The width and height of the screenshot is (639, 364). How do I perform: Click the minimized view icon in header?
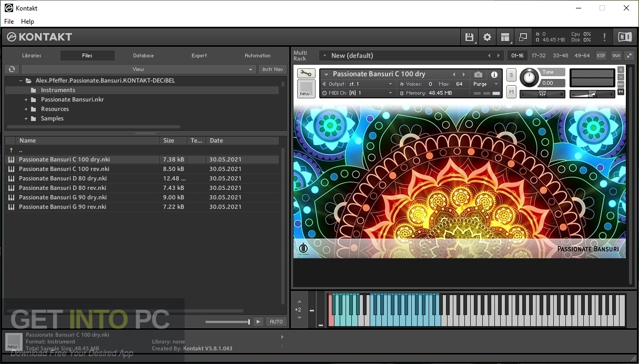click(x=523, y=37)
